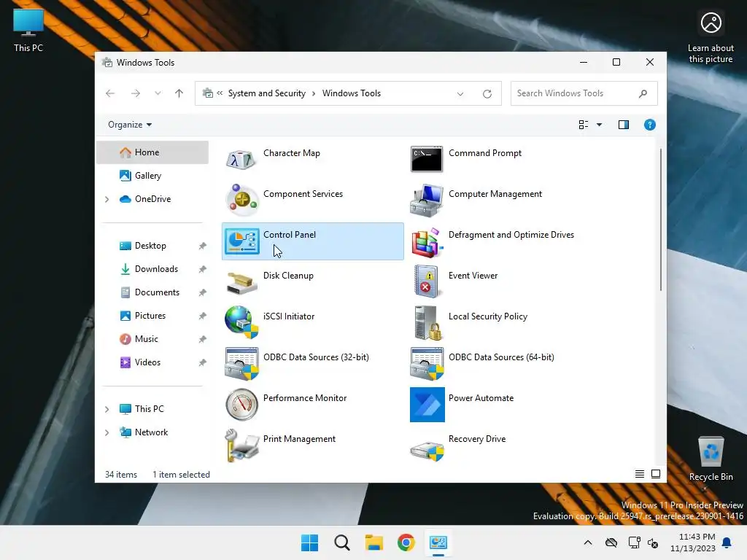The width and height of the screenshot is (747, 560).
Task: Open the Character Map icon
Action: pyautogui.click(x=241, y=160)
